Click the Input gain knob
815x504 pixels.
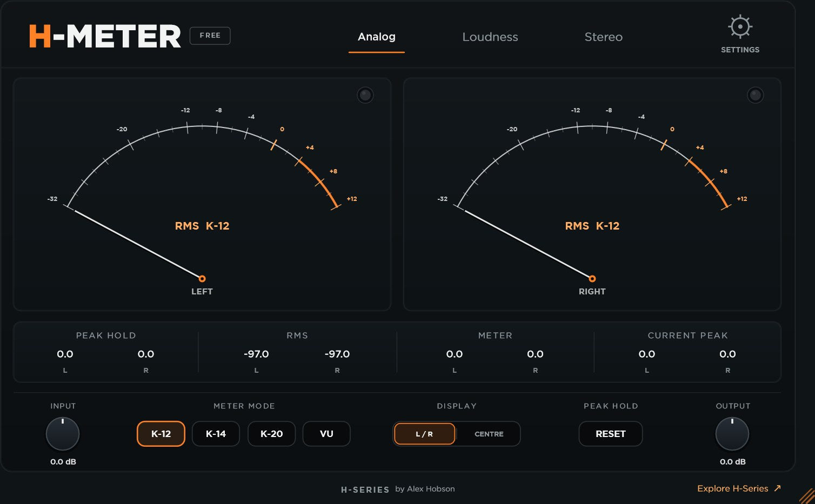point(63,434)
